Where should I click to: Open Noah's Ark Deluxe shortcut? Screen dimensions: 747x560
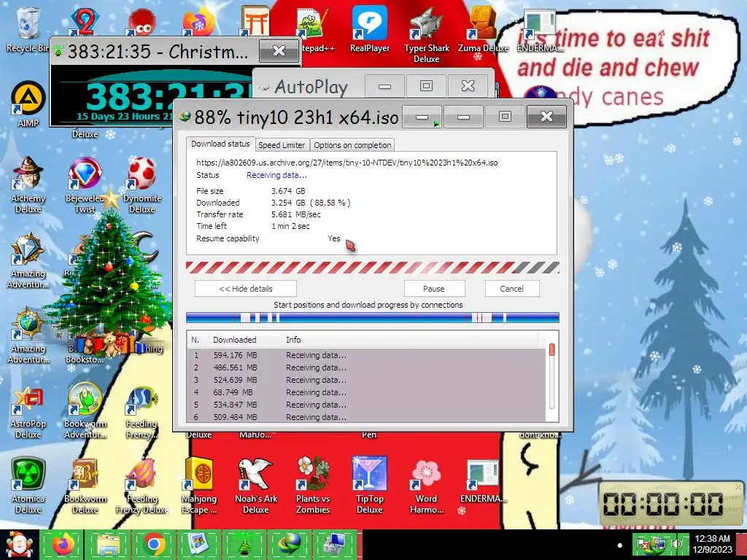(256, 486)
